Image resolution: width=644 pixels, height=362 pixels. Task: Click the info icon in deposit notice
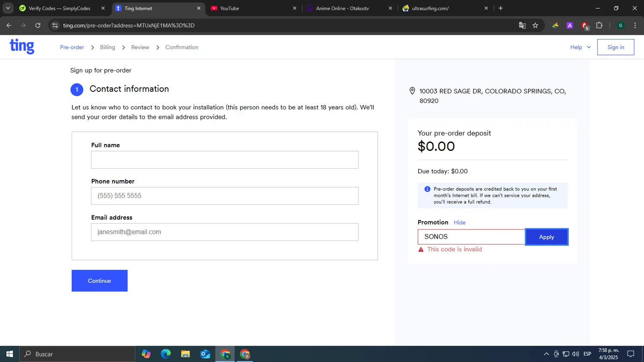point(427,189)
